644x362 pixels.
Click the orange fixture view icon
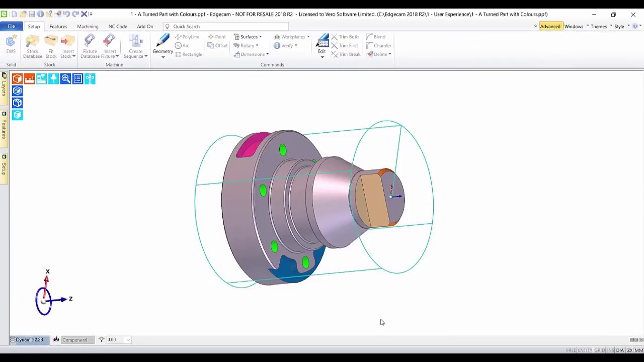pyautogui.click(x=29, y=78)
